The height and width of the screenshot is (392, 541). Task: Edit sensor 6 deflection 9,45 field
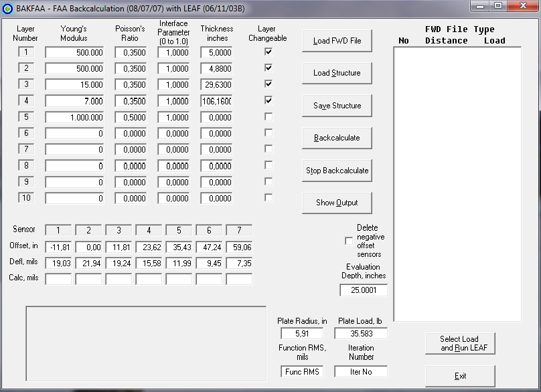point(209,264)
